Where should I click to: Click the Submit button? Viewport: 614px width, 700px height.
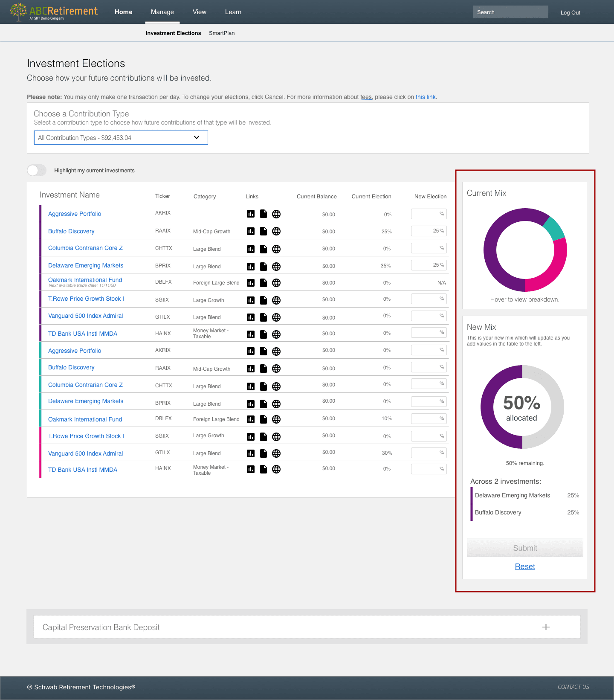click(x=525, y=548)
